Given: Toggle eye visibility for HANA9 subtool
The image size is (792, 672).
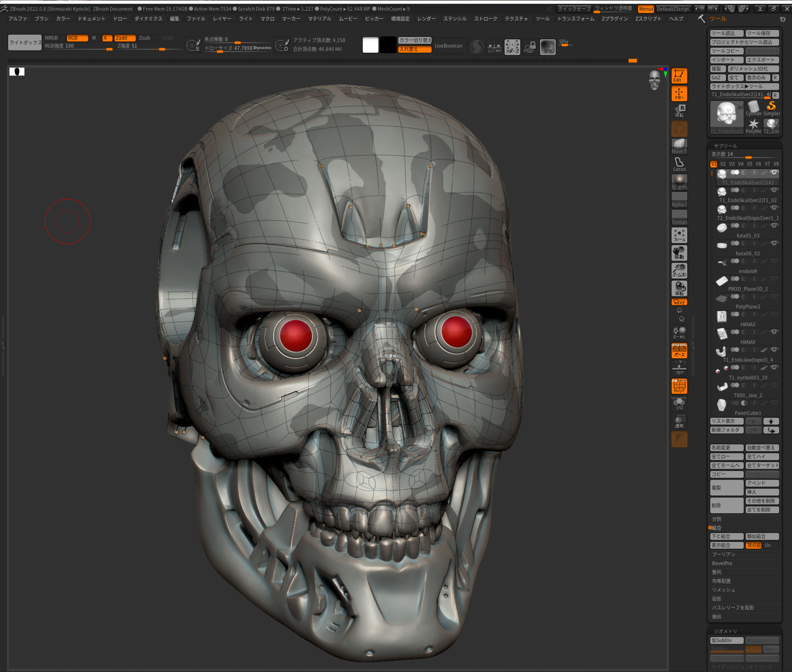Looking at the screenshot, I should [774, 332].
